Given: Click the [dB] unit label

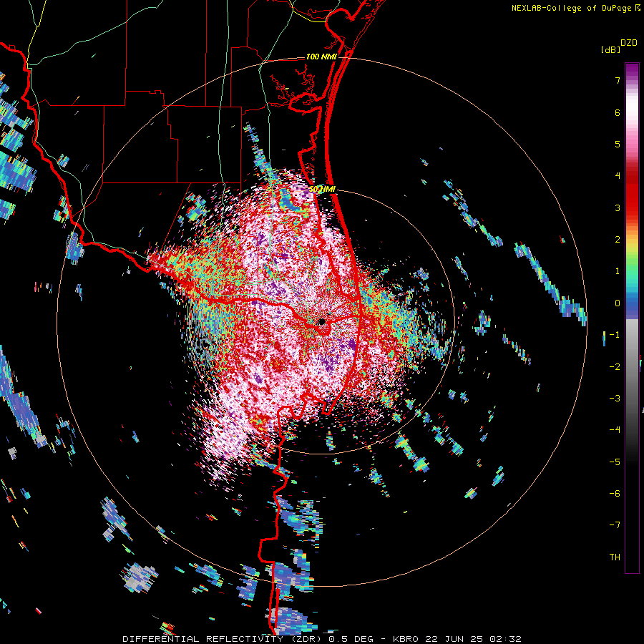Looking at the screenshot, I should click(x=610, y=49).
